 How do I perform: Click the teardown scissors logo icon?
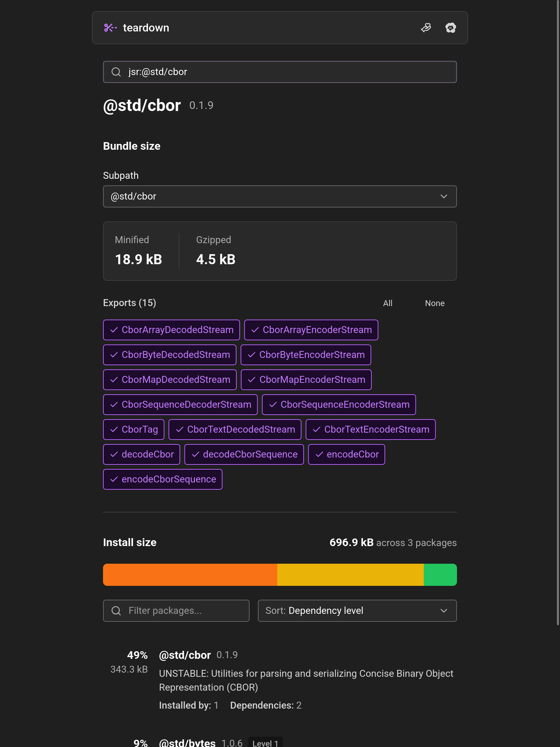tap(110, 28)
